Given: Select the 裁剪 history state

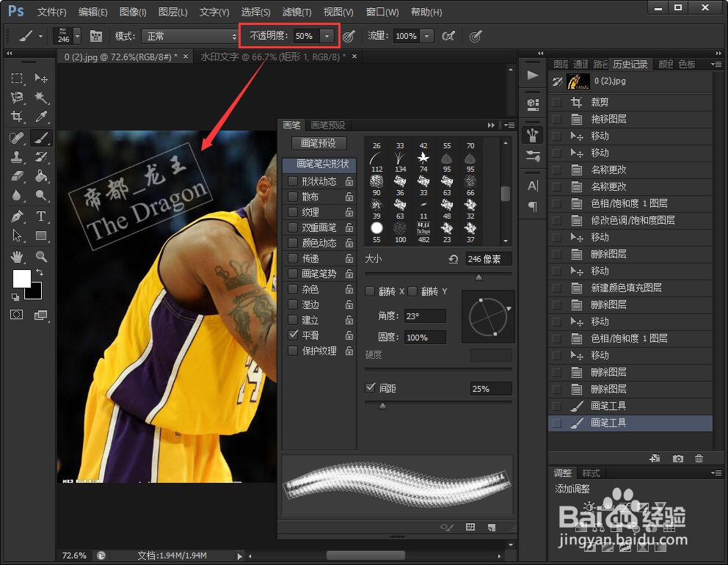Looking at the screenshot, I should coord(630,102).
